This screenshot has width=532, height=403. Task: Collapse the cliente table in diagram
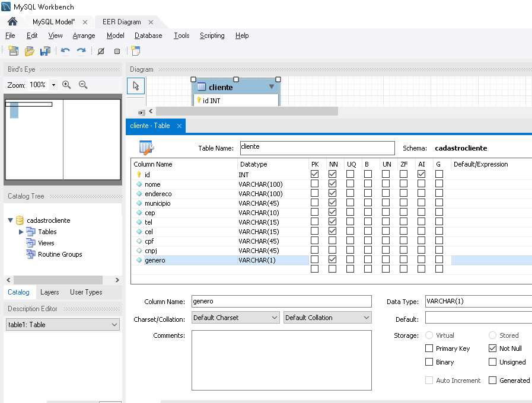(x=272, y=87)
